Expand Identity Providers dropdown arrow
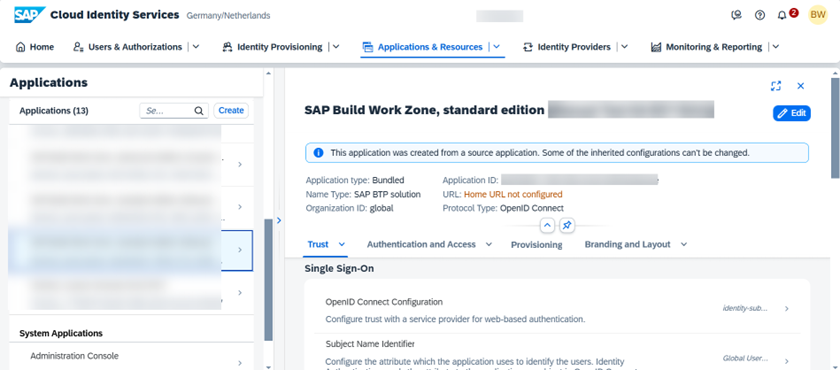840x370 pixels. click(x=624, y=47)
